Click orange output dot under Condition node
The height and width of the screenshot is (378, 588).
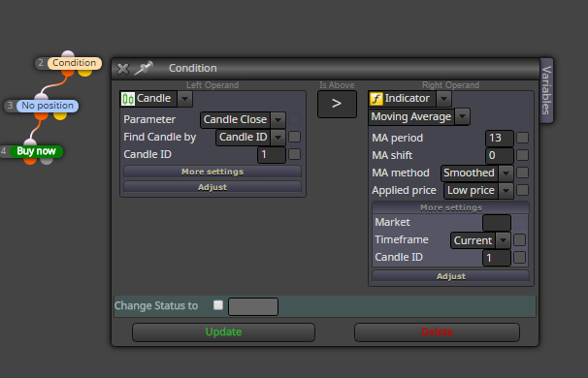click(68, 72)
